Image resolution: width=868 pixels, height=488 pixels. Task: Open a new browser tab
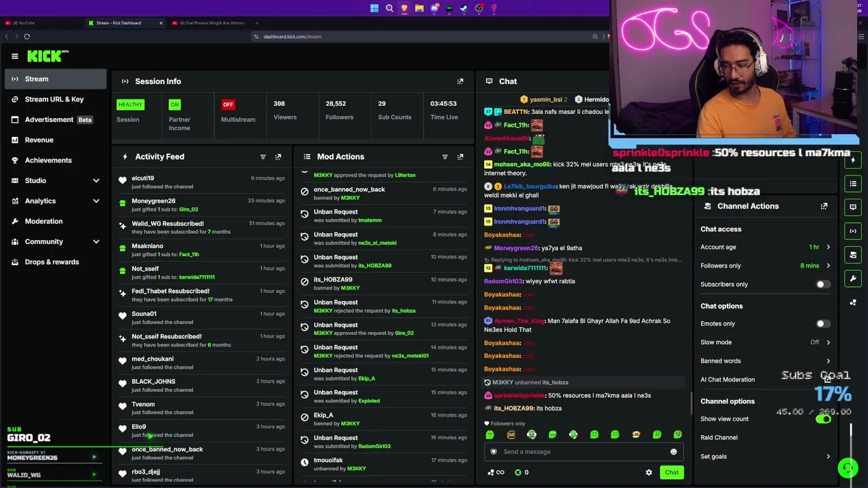(x=256, y=23)
